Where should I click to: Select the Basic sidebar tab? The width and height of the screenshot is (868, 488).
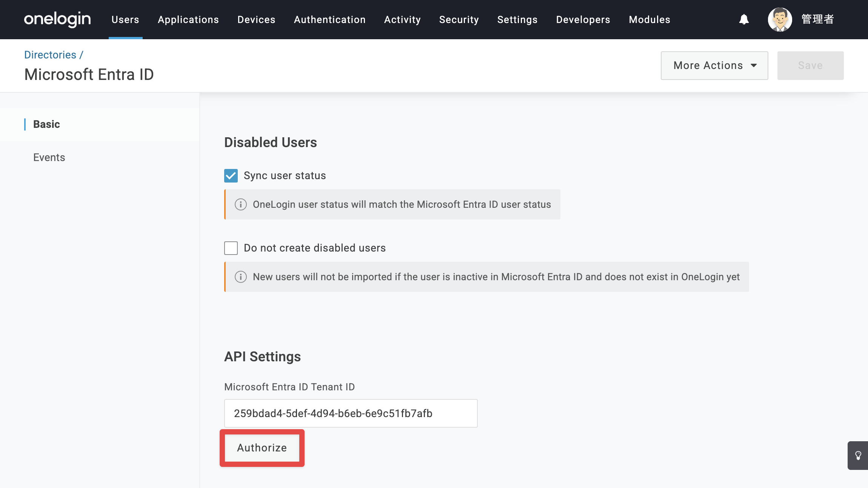100,124
